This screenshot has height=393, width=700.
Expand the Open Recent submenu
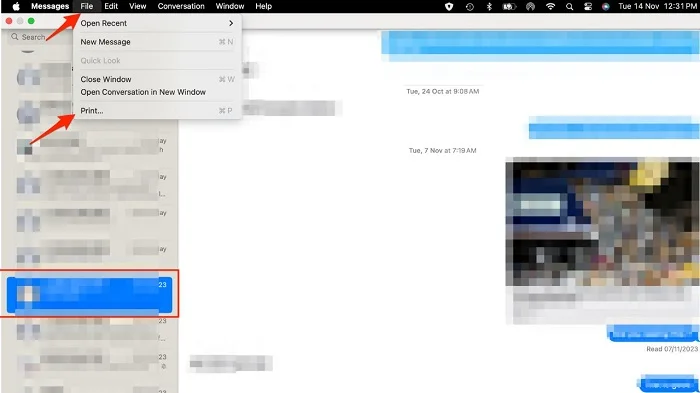157,23
